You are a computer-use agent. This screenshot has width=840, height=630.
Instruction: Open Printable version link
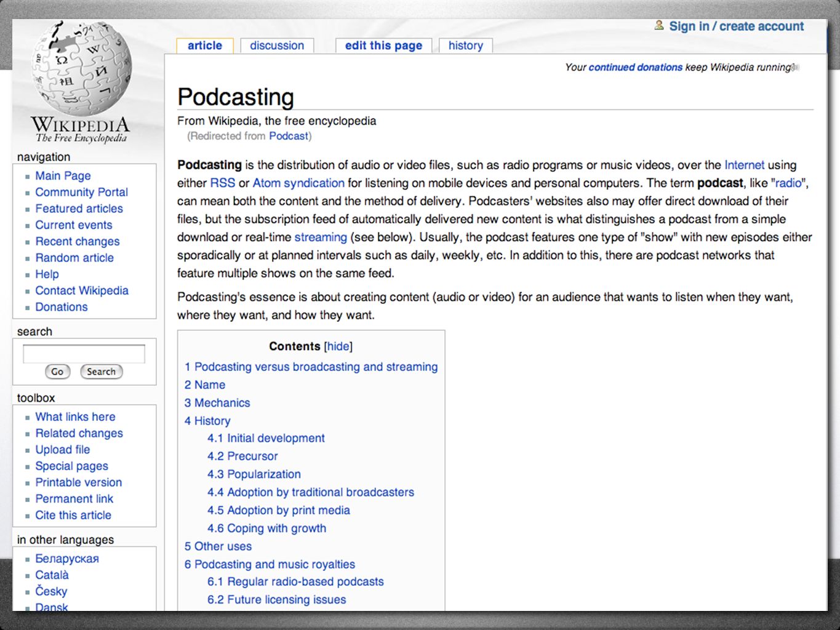pyautogui.click(x=78, y=482)
